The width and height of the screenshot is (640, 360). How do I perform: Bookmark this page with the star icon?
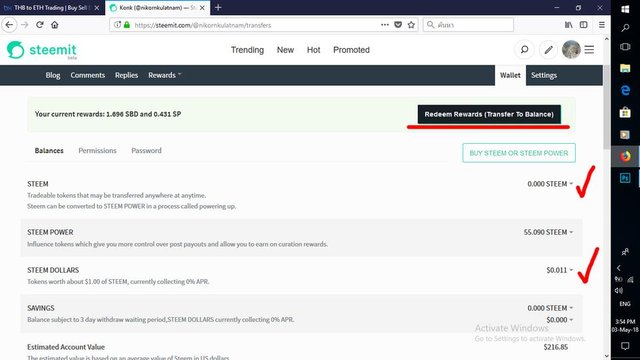pos(411,25)
